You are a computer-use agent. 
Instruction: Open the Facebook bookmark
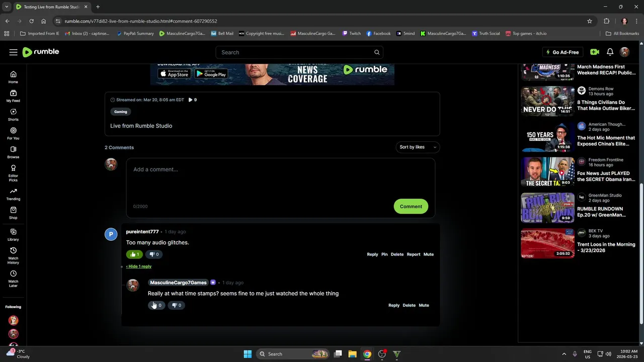point(378,34)
